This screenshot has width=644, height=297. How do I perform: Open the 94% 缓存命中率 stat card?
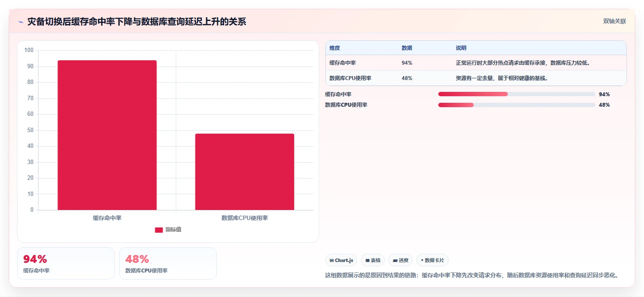66,263
